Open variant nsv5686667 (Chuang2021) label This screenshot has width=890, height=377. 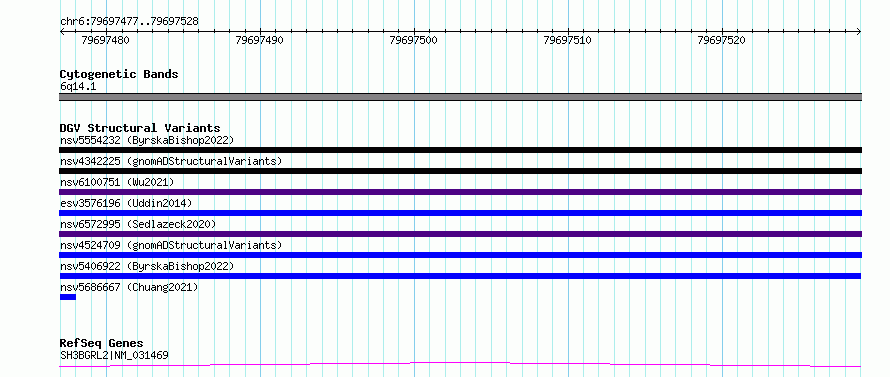(129, 287)
